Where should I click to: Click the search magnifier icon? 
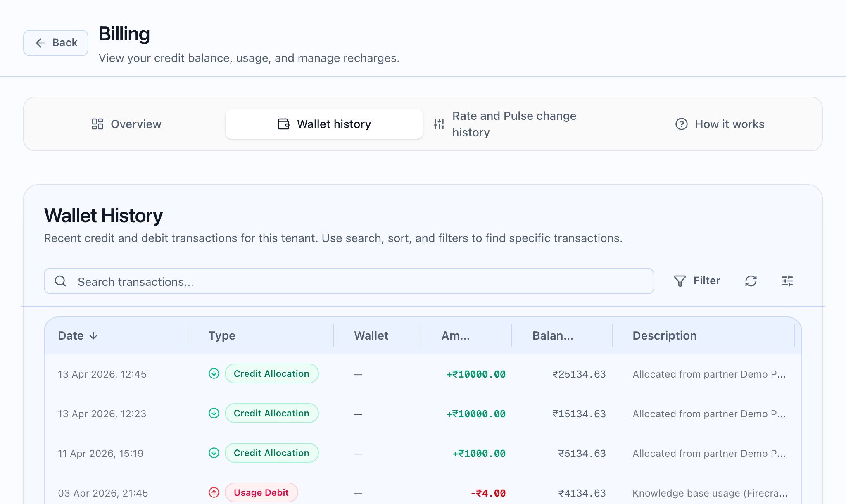(60, 281)
